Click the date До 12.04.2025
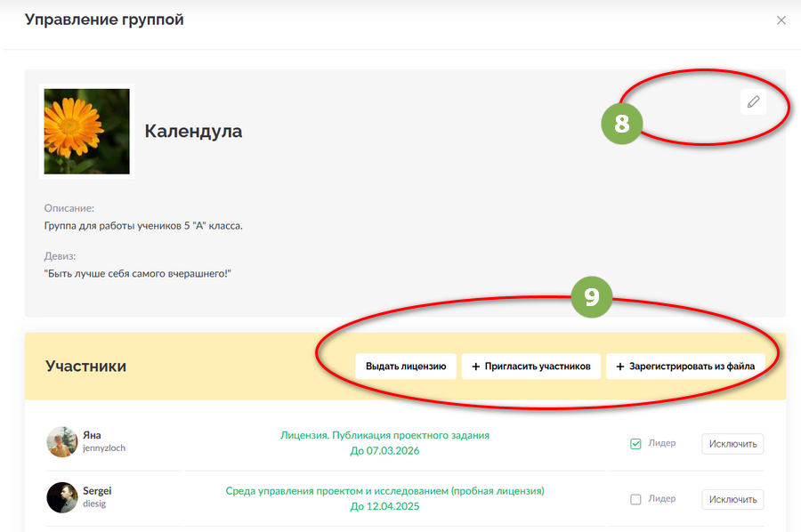The width and height of the screenshot is (801, 532). tap(384, 506)
